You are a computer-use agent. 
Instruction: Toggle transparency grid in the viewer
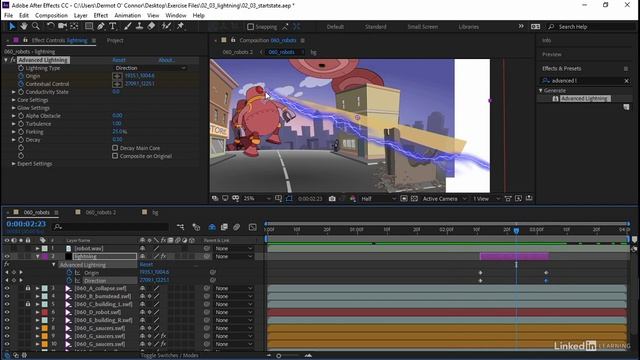click(414, 199)
